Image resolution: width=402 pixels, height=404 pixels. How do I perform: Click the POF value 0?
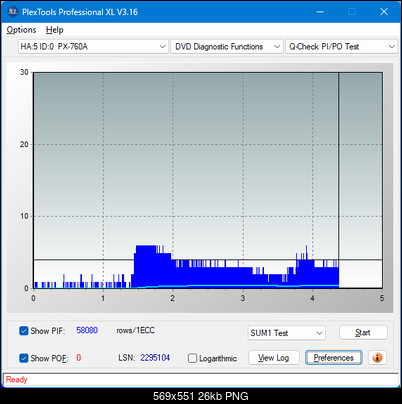coord(79,358)
